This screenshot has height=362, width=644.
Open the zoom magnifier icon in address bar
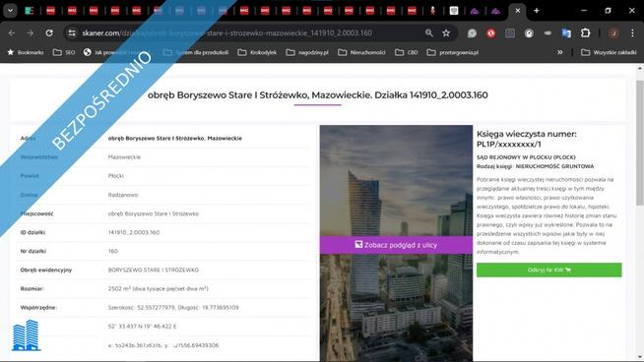(x=428, y=33)
